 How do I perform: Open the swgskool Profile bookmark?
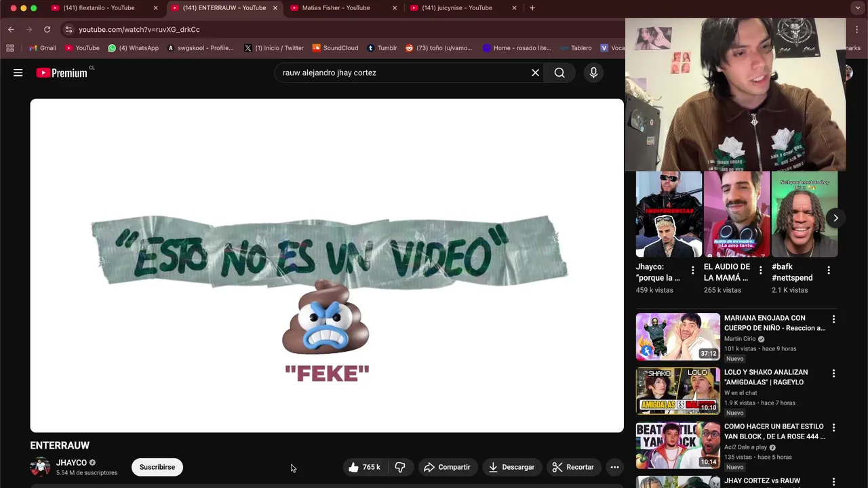(200, 48)
